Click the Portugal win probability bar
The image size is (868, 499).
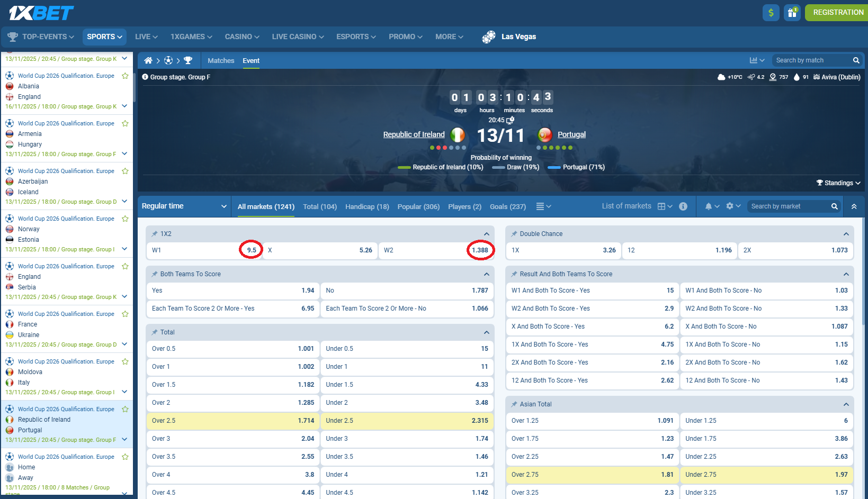pos(554,167)
